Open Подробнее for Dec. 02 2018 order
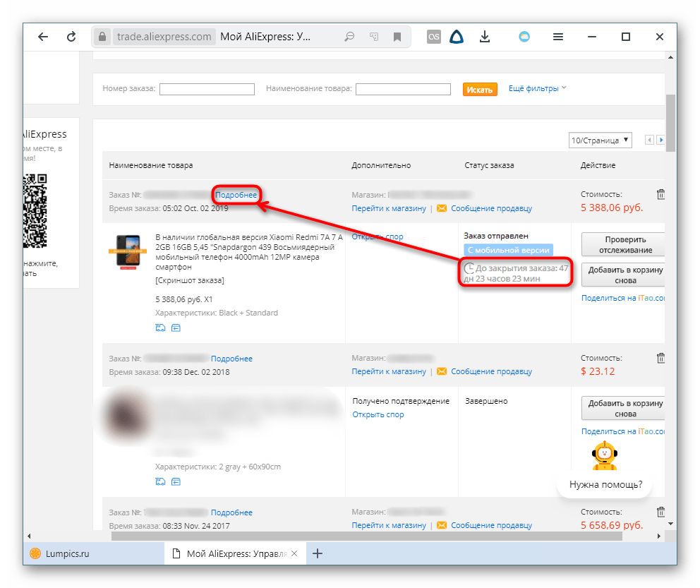Viewport: 700px width, 588px height. click(231, 359)
